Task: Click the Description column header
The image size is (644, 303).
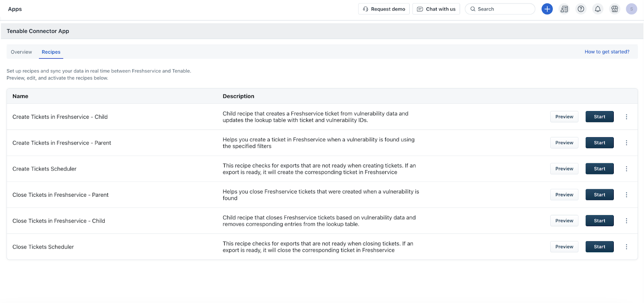Action: coord(238,96)
